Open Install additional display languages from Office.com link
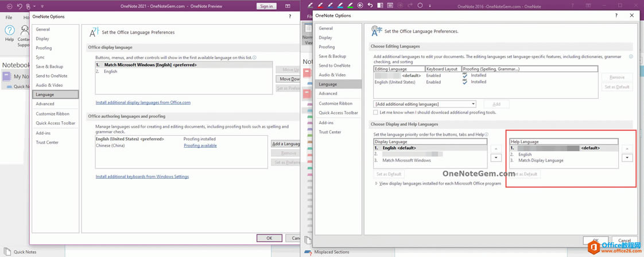Viewport: 644px width, 257px height. coord(143,102)
